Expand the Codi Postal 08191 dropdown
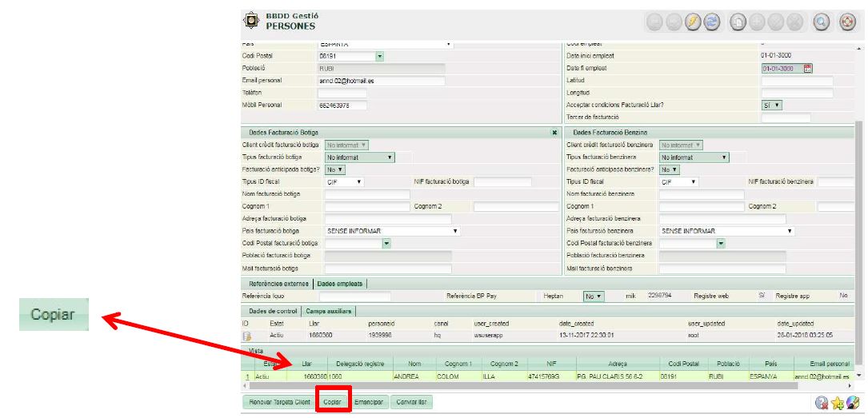Viewport: 868px width, 418px height. pyautogui.click(x=379, y=56)
